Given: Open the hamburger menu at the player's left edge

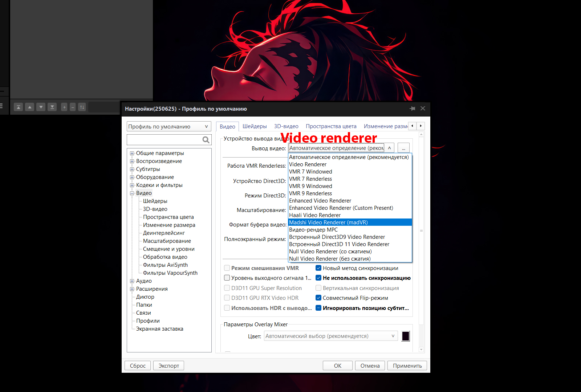Looking at the screenshot, I should coord(1,106).
